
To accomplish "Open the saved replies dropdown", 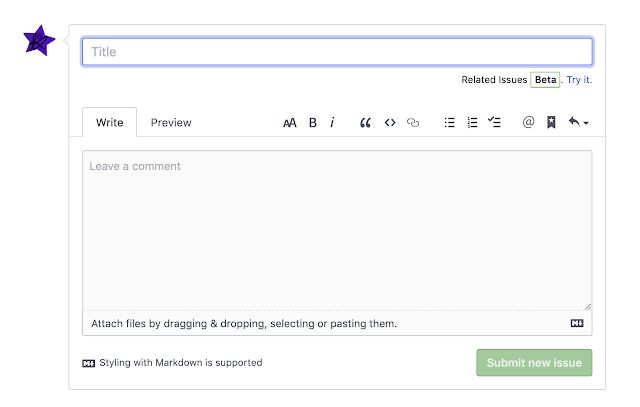I will point(578,123).
